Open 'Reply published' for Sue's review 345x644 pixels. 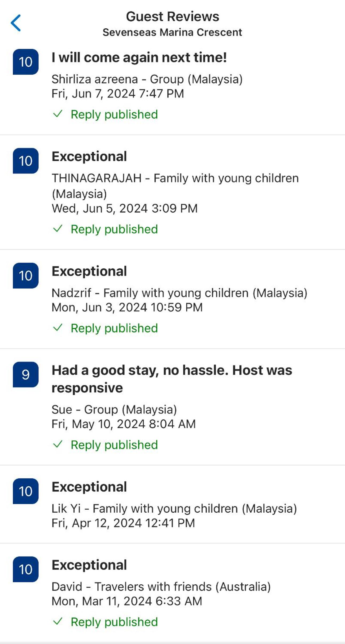[114, 445]
